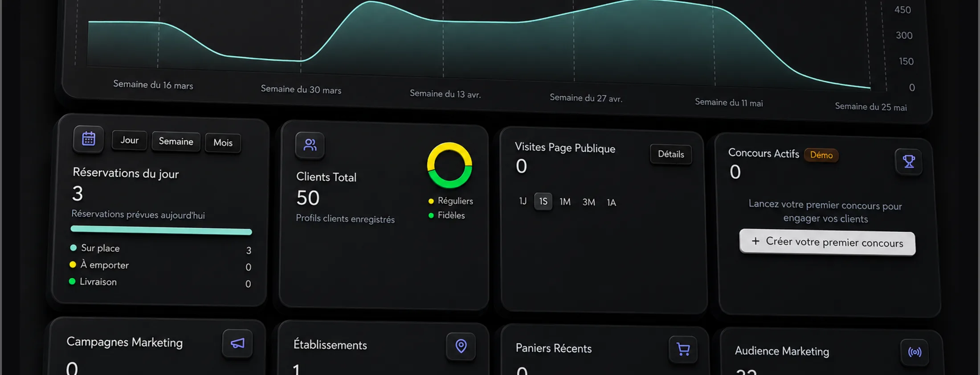
Task: Click the Sur place row
Action: pos(161,249)
